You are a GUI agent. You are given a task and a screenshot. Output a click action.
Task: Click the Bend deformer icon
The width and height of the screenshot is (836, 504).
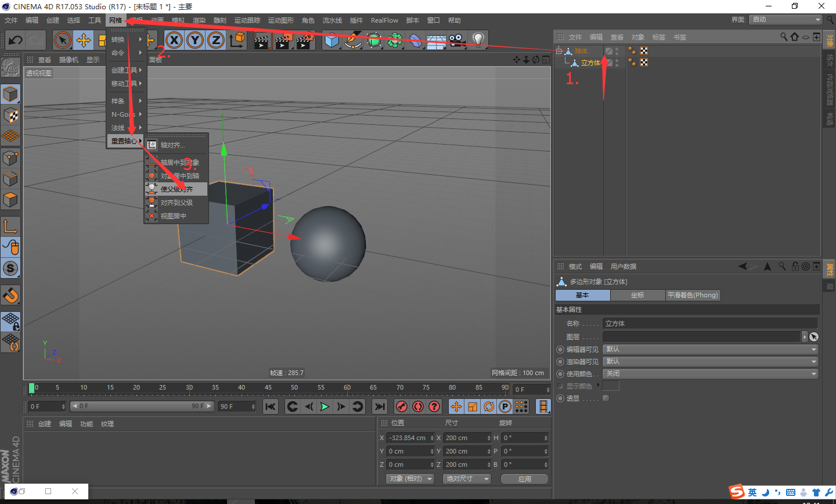tap(416, 40)
